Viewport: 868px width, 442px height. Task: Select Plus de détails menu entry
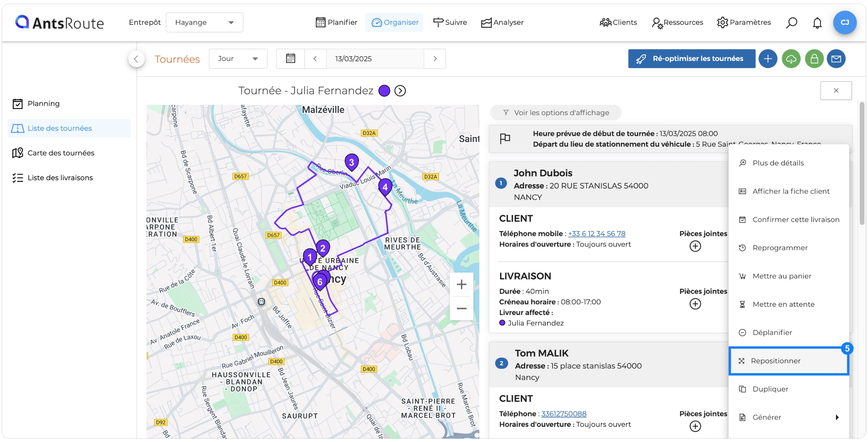pos(789,163)
